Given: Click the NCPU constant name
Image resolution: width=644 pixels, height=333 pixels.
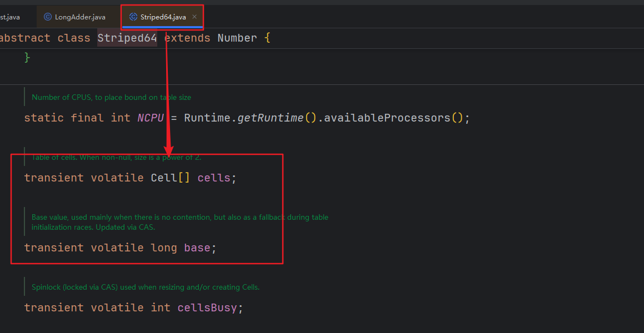Looking at the screenshot, I should click(150, 118).
